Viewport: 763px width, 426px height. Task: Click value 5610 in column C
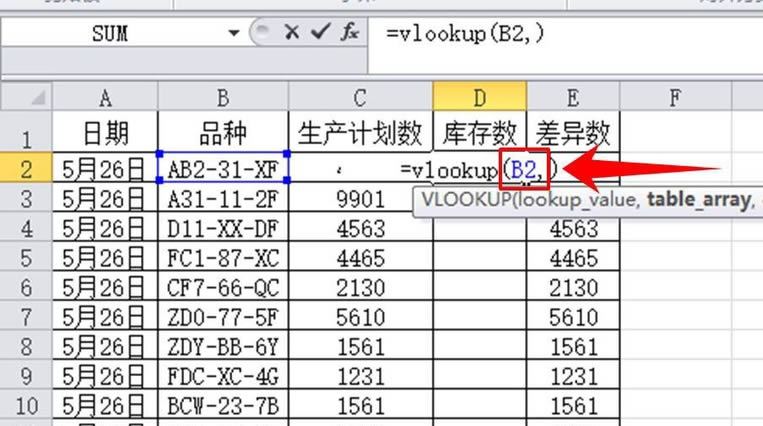(x=360, y=317)
